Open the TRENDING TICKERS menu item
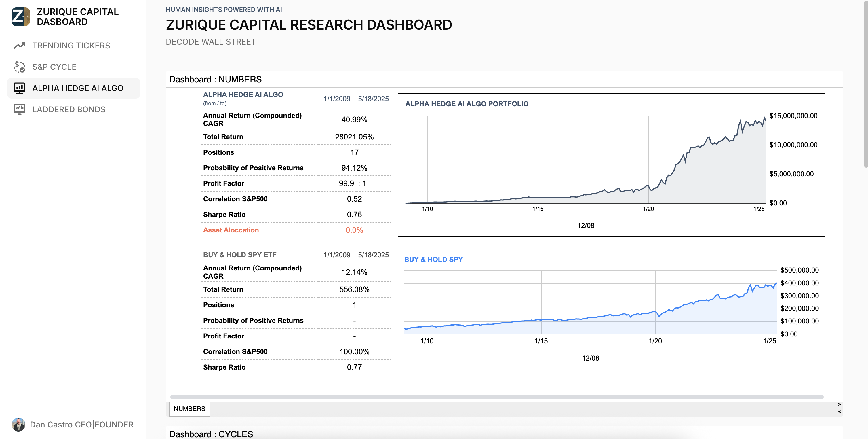Screen dimensions: 868x439 coord(71,46)
